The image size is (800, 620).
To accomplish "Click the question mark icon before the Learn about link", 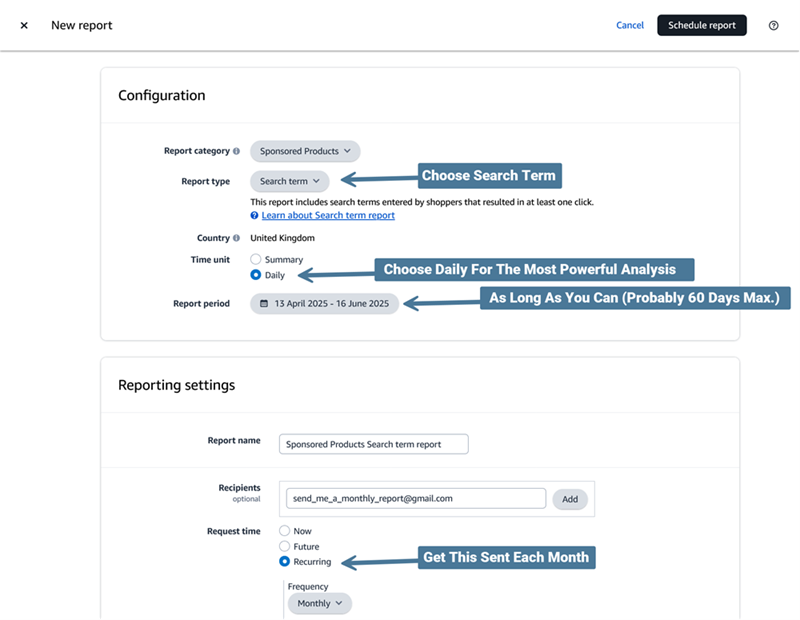I will [254, 215].
